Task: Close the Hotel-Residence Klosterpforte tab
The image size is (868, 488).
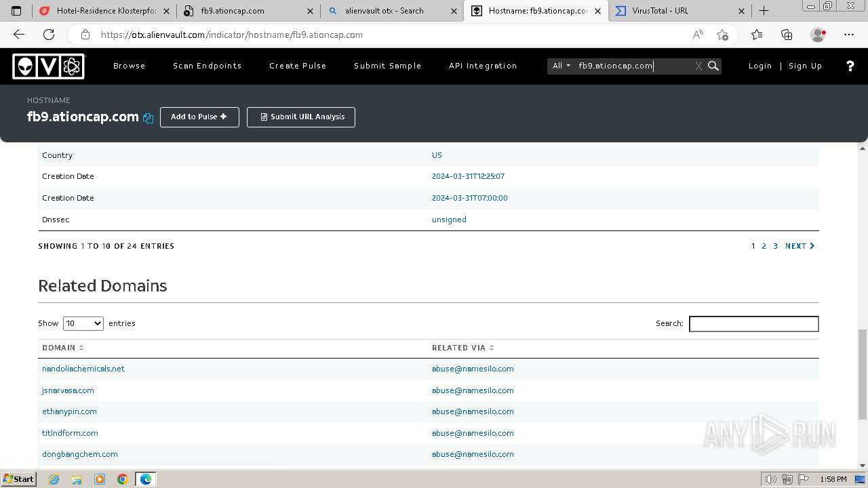Action: (x=166, y=11)
